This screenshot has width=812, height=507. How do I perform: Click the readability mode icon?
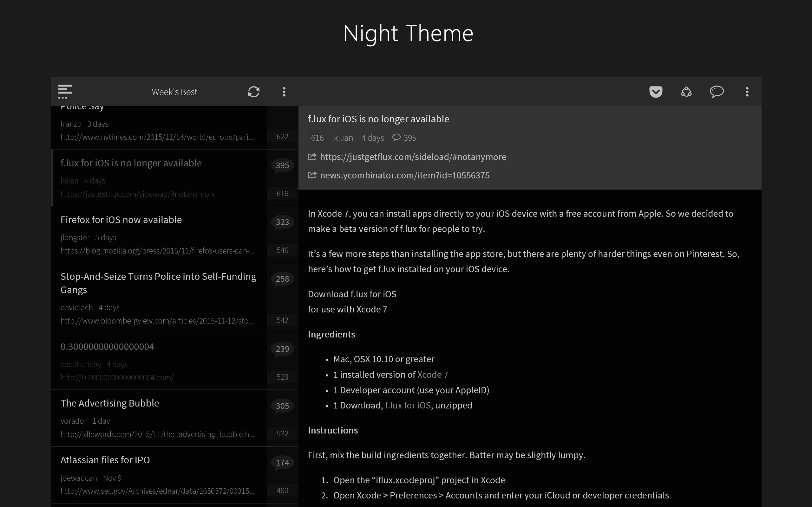pos(686,92)
